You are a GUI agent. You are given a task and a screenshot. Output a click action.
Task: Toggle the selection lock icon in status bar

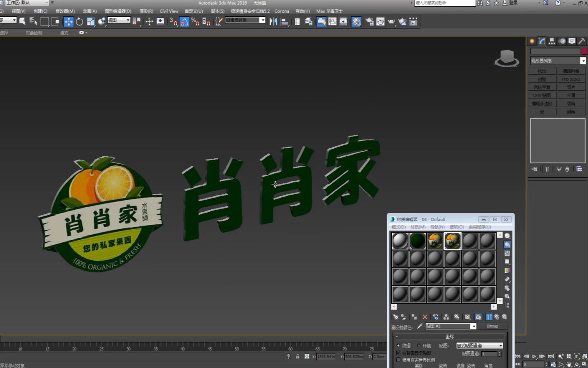click(298, 356)
